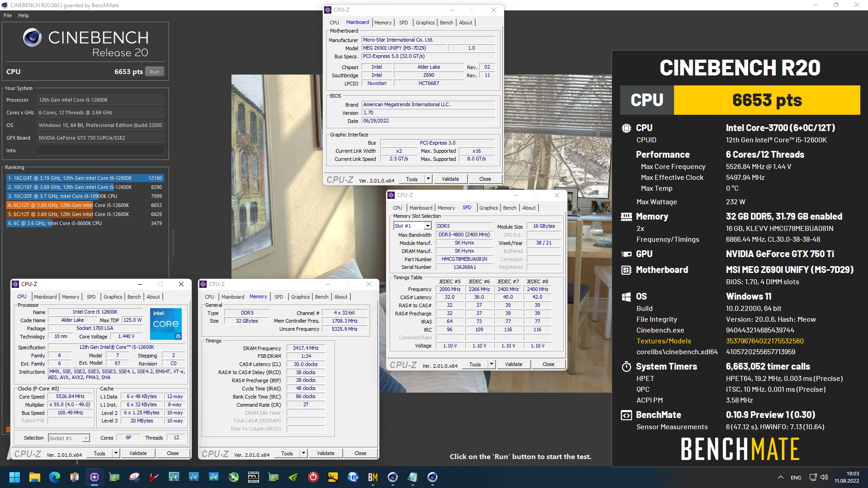
Task: Click BIOS Version 1.70 field in Mainboard window
Action: click(428, 113)
